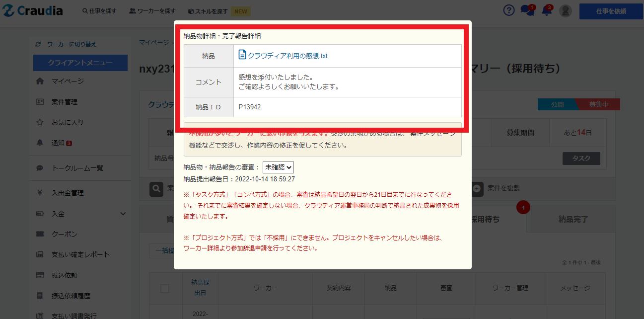The height and width of the screenshot is (319, 644).
Task: Switch to the 納品完了 tab
Action: [x=572, y=219]
